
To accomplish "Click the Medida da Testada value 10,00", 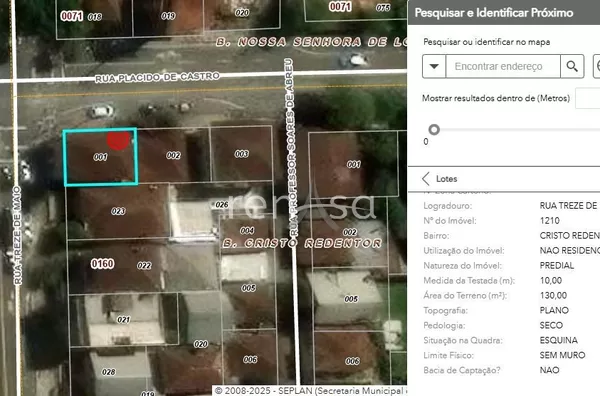I will click(x=551, y=280).
